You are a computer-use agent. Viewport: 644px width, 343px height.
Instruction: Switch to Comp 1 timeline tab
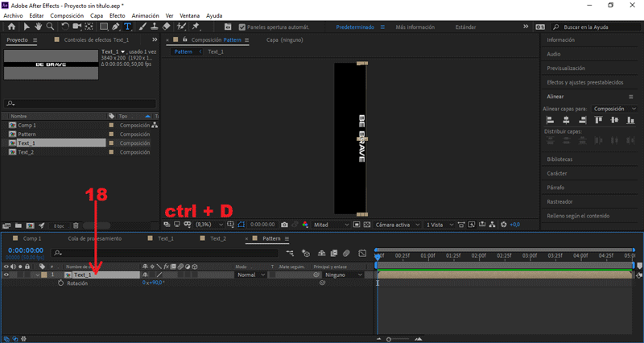(x=32, y=238)
